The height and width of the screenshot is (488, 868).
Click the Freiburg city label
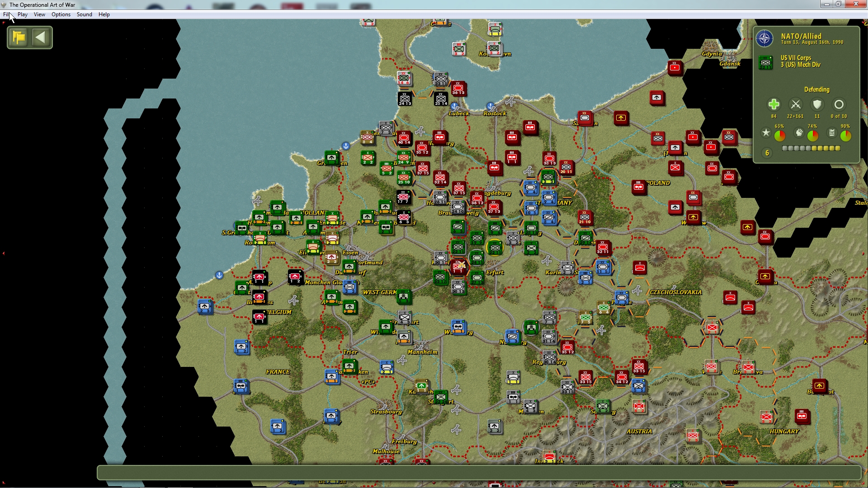(404, 441)
